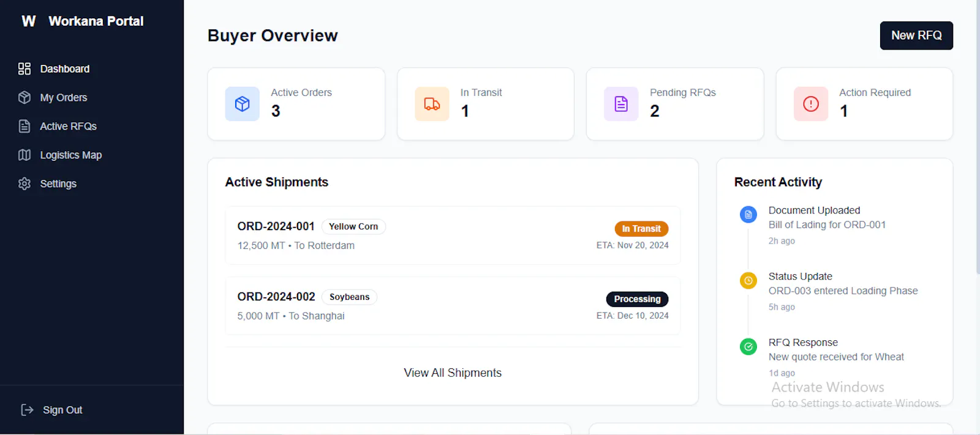980x435 pixels.
Task: Select the Action Required card label
Action: click(x=875, y=92)
